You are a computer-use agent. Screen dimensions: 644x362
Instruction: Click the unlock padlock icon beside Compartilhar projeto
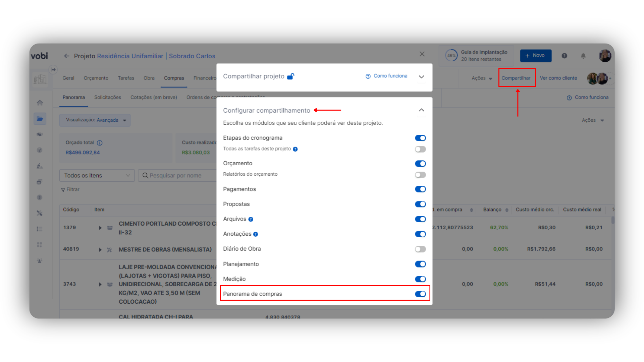(x=291, y=76)
